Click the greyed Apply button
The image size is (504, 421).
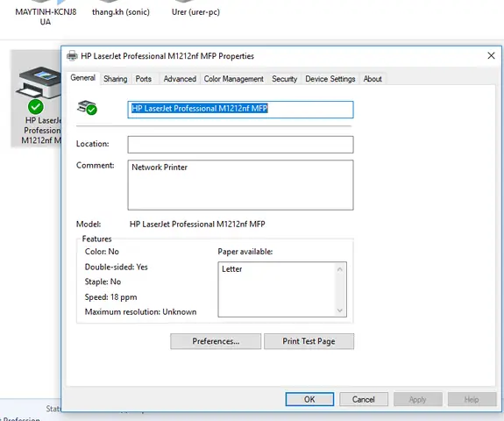pos(417,399)
